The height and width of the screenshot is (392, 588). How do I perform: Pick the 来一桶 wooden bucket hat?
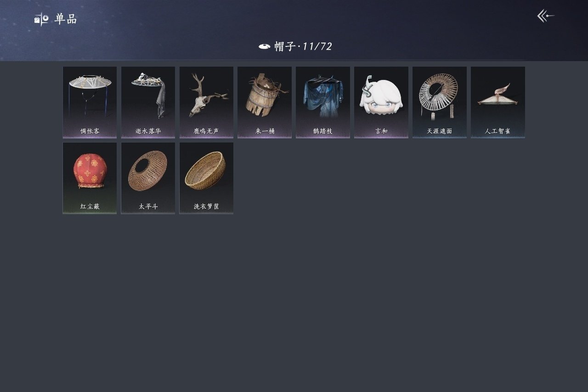point(265,102)
